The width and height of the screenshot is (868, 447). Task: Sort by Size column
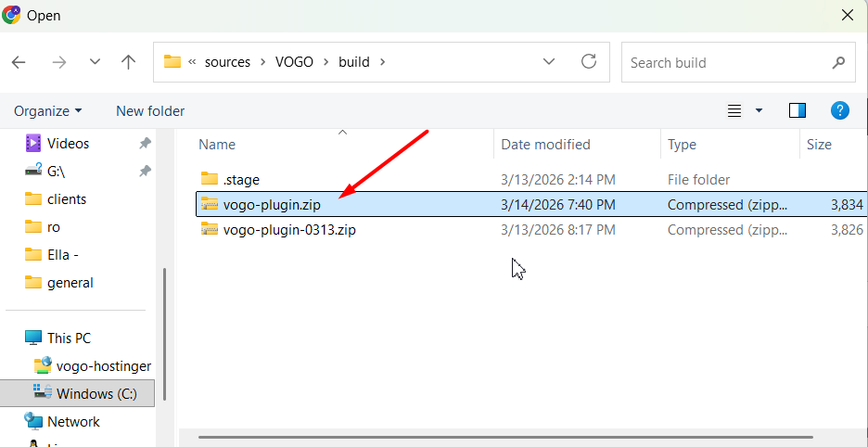point(819,145)
